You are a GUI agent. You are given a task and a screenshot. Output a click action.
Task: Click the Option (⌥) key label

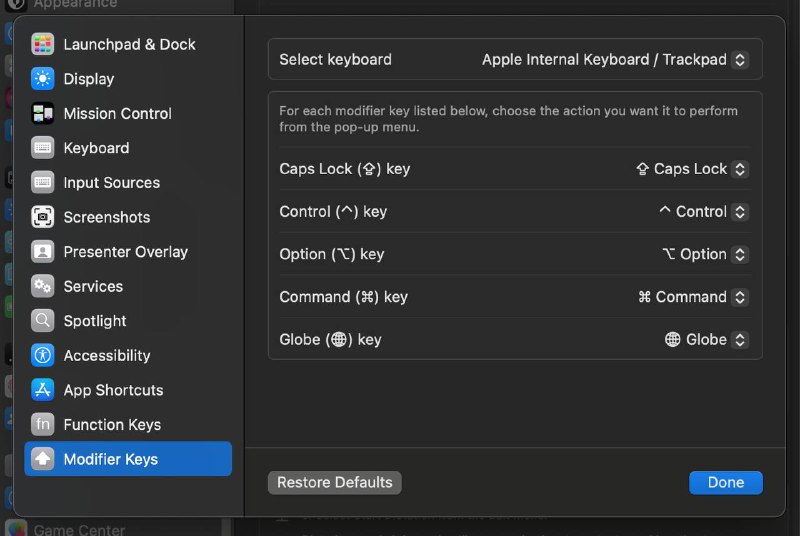pos(332,254)
